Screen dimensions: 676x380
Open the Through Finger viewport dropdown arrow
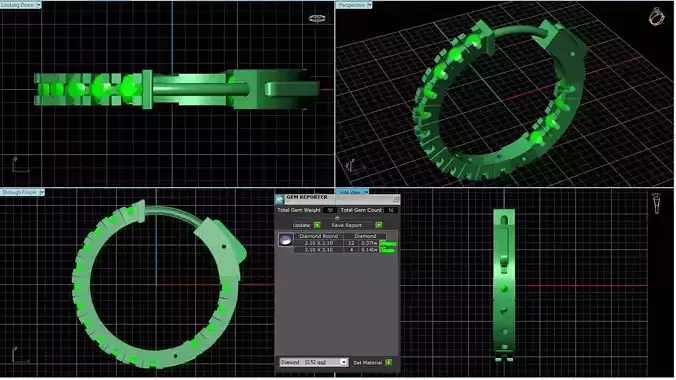point(42,192)
